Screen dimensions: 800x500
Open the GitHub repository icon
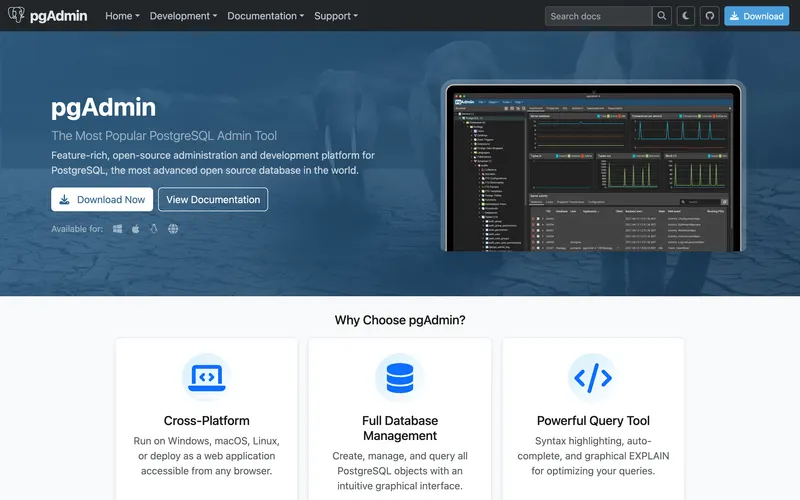710,16
